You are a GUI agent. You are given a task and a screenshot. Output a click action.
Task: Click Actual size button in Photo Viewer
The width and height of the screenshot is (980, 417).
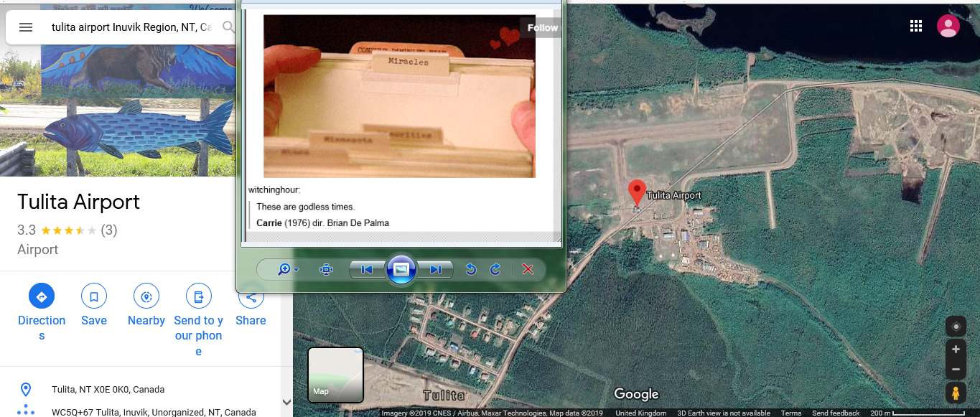click(327, 269)
